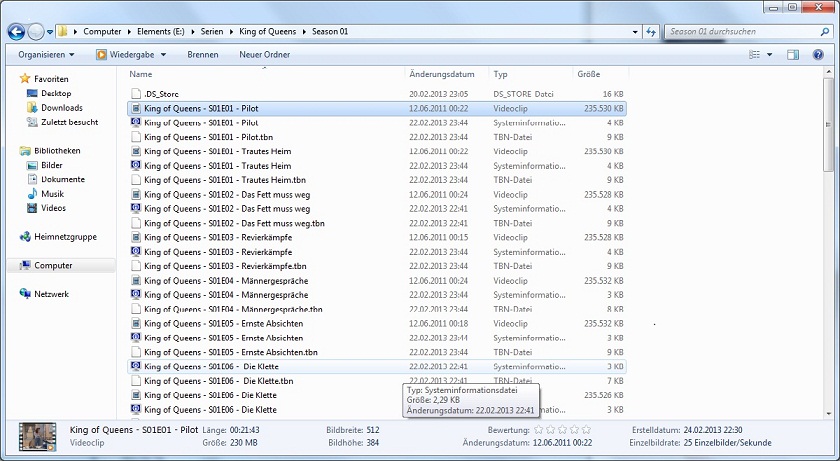Click the search magnifier icon
Screen dimensions: 840x461
coord(825,32)
